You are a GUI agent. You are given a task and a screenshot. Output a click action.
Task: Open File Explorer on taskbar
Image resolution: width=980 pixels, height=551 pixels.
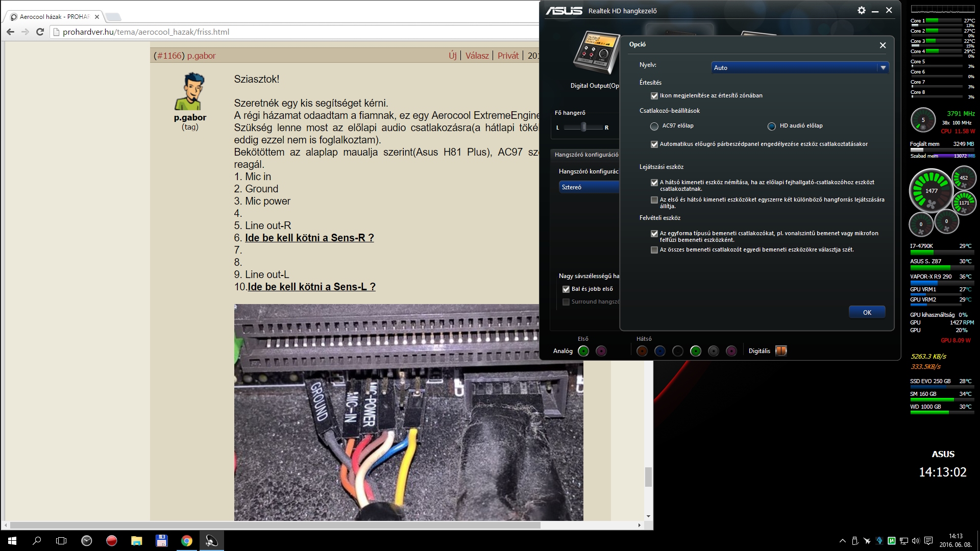137,541
